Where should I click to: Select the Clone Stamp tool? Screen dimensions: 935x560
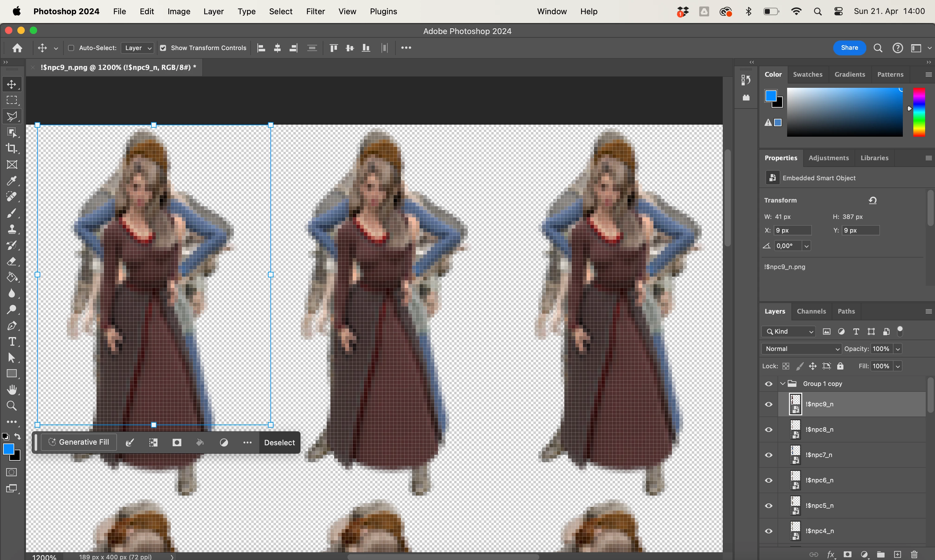[x=12, y=229]
